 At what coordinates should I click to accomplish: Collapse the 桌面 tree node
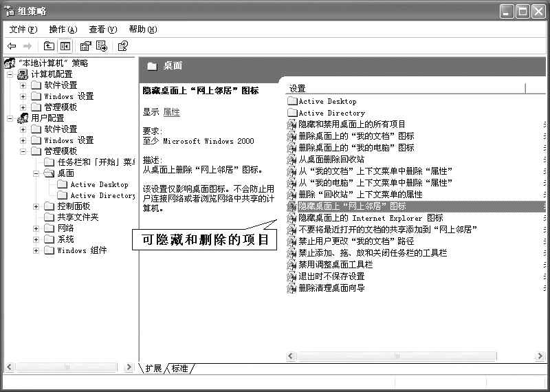(36, 173)
